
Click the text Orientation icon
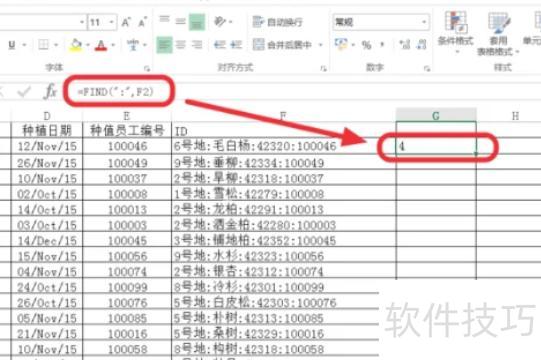[x=220, y=22]
